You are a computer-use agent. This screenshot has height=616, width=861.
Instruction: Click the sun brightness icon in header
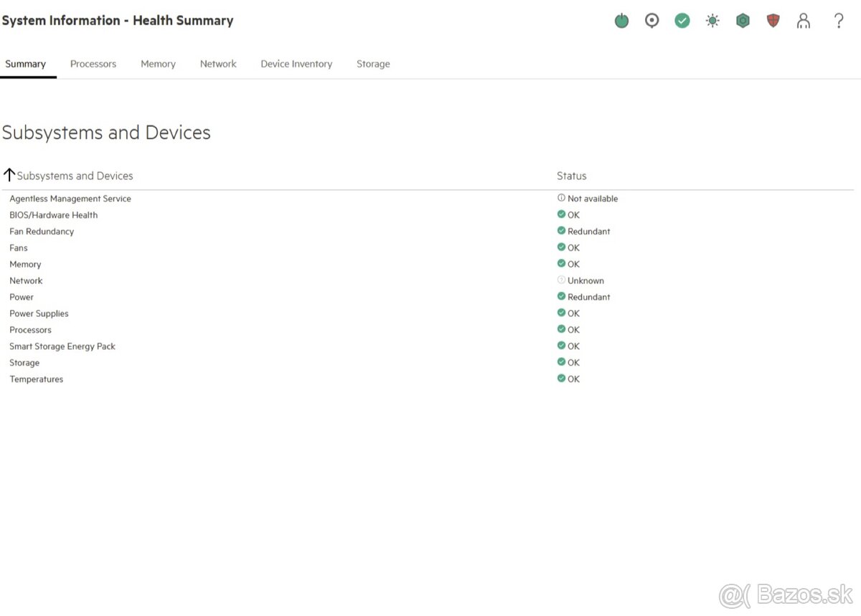click(x=712, y=21)
